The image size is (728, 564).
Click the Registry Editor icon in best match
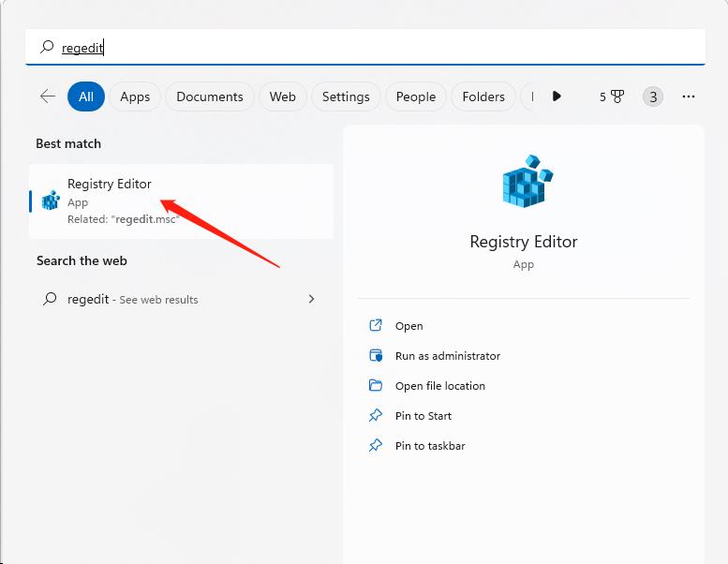click(51, 200)
